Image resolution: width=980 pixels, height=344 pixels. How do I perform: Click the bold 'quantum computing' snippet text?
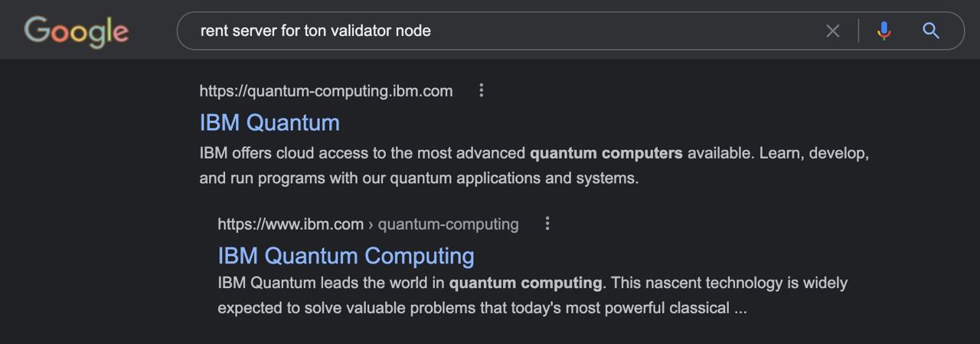[x=525, y=283]
